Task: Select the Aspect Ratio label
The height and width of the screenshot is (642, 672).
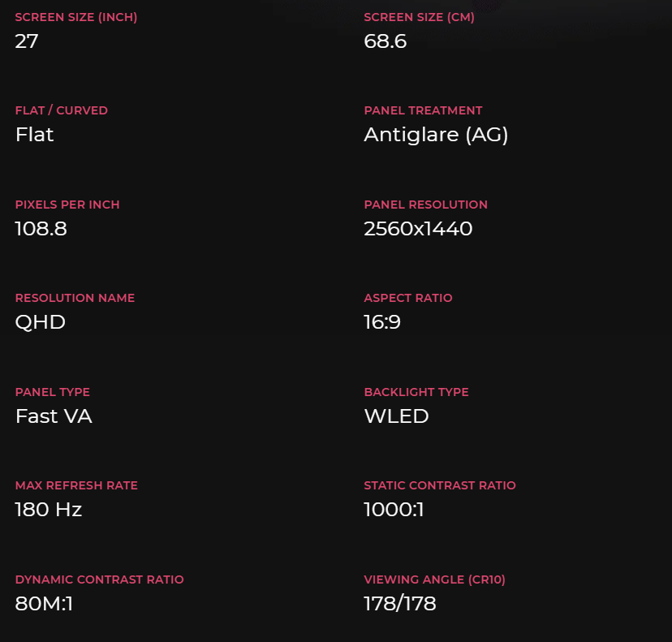Action: coord(407,298)
